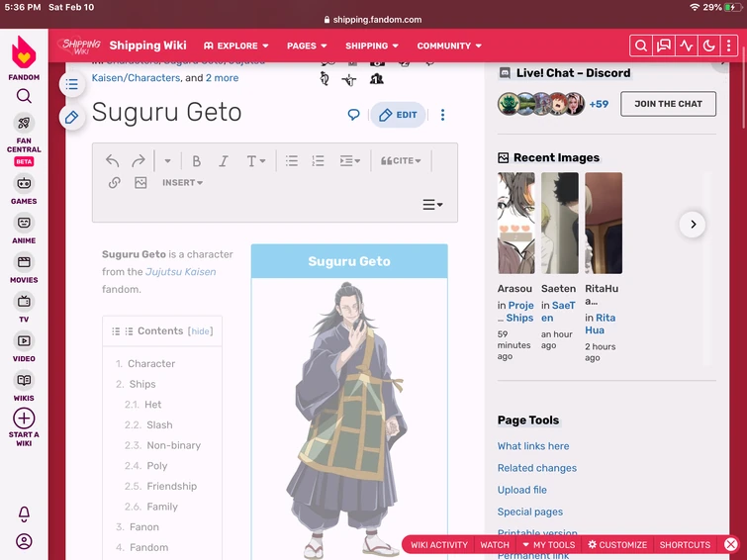Open the header more options dots
Image resolution: width=747 pixels, height=560 pixels.
click(x=729, y=46)
